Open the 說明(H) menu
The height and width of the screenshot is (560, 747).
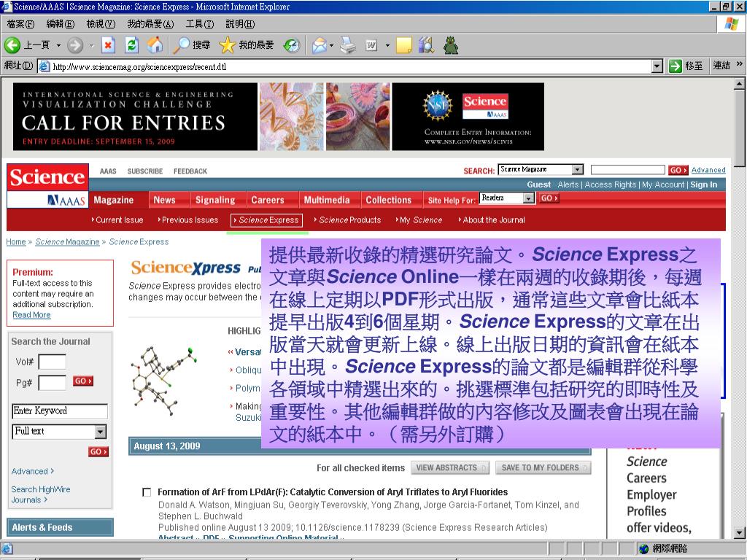[240, 24]
